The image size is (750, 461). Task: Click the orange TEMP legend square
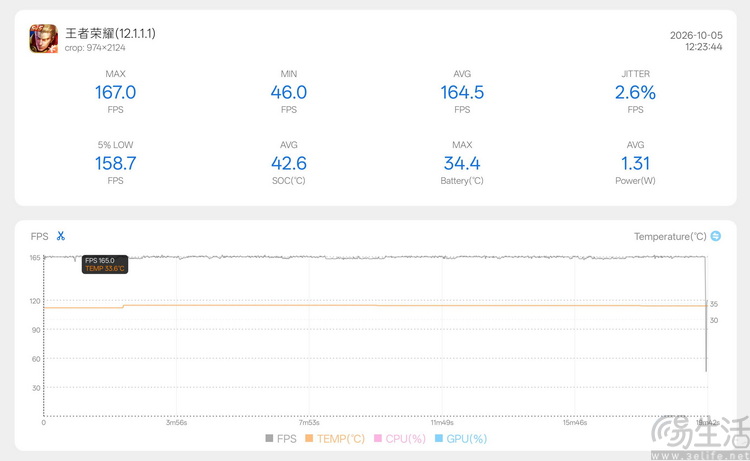click(x=309, y=438)
